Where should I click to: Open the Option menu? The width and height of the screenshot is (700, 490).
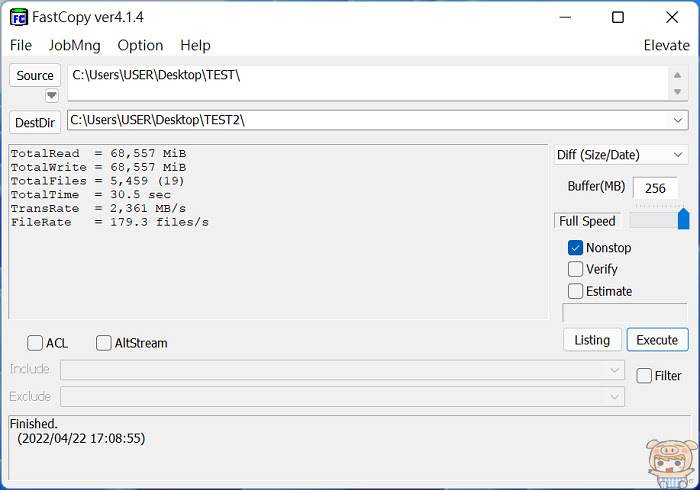(140, 46)
